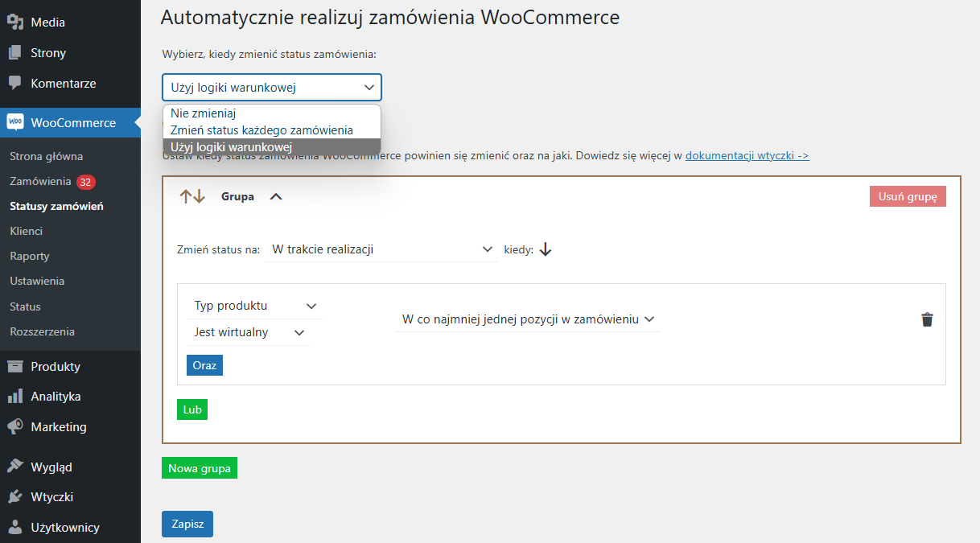Click the group reorder up-down arrows icon
Viewport: 980px width, 543px height.
tap(192, 196)
